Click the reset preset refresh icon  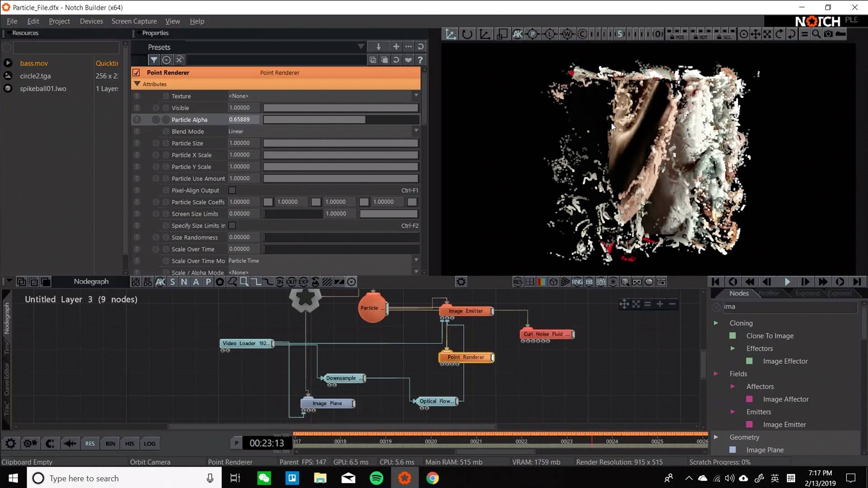click(420, 47)
